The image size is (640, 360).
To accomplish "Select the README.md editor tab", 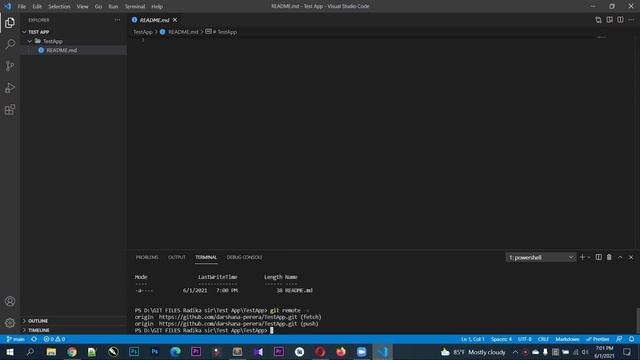I will 154,20.
